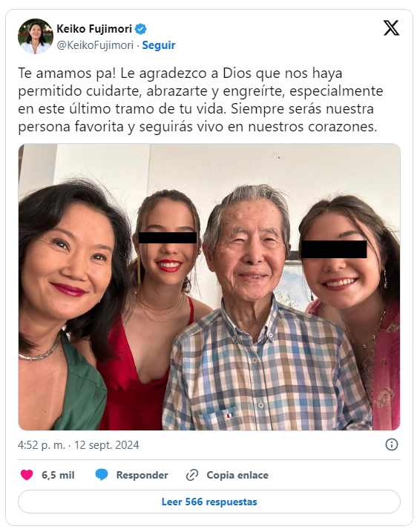Image resolution: width=417 pixels, height=532 pixels.
Task: Click the blue verified badge icon
Action: [x=141, y=29]
